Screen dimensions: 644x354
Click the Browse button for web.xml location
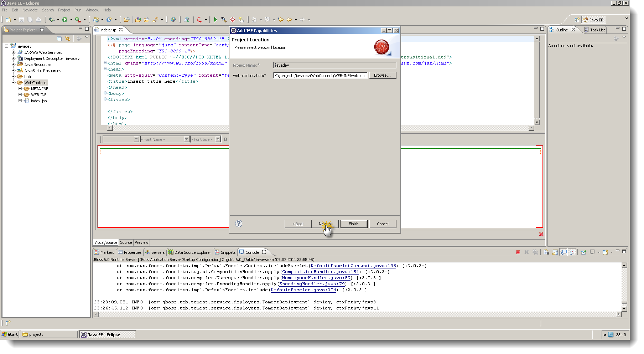point(382,75)
